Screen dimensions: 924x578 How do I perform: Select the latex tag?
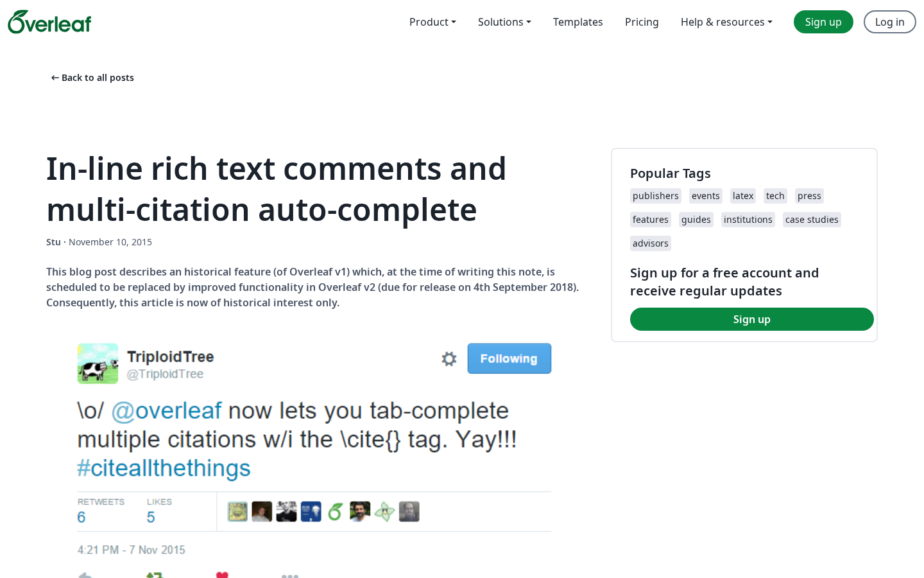pos(743,196)
